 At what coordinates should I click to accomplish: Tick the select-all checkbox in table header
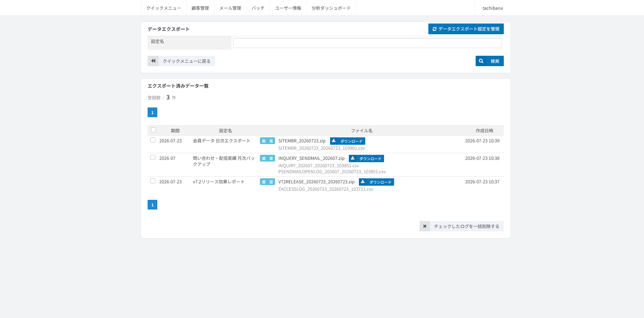coord(153,130)
